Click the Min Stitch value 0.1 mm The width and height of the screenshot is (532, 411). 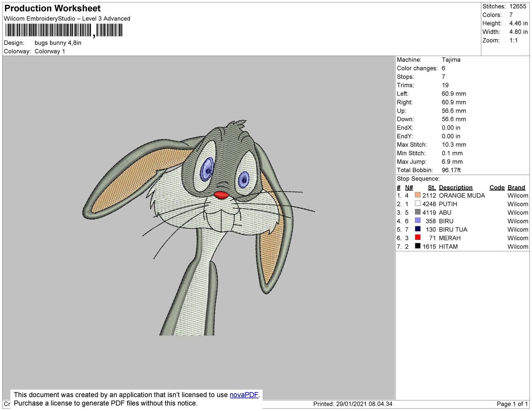point(452,153)
